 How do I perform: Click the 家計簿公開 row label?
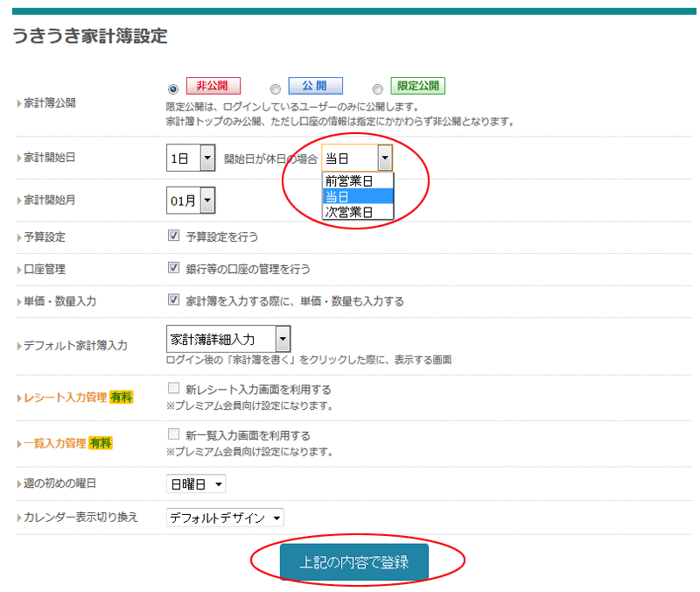[50, 102]
